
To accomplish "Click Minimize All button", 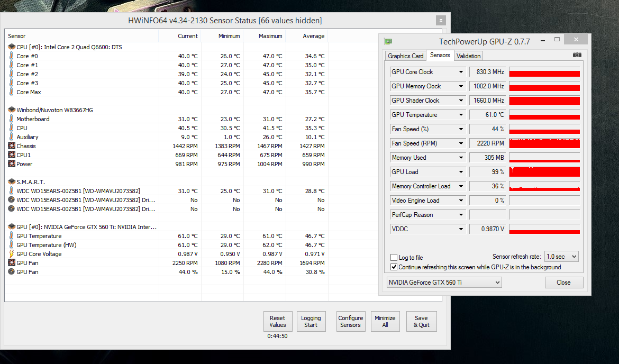I will (385, 321).
